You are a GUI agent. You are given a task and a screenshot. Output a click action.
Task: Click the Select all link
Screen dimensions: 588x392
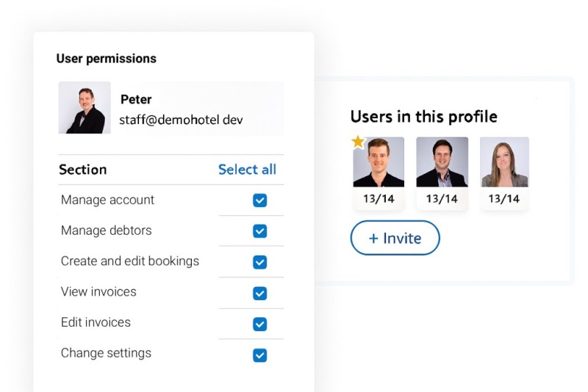point(247,170)
